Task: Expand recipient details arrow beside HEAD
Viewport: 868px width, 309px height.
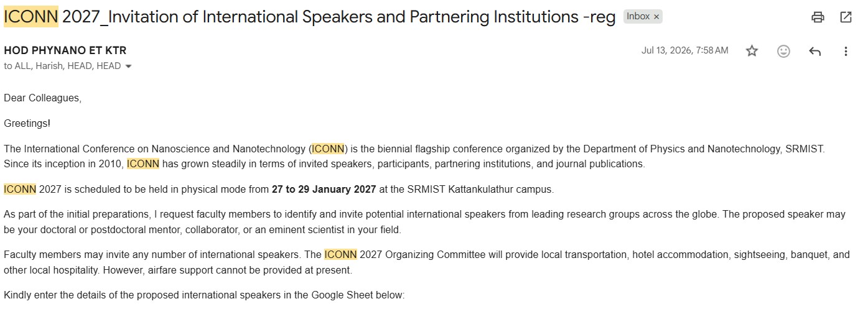Action: tap(129, 67)
